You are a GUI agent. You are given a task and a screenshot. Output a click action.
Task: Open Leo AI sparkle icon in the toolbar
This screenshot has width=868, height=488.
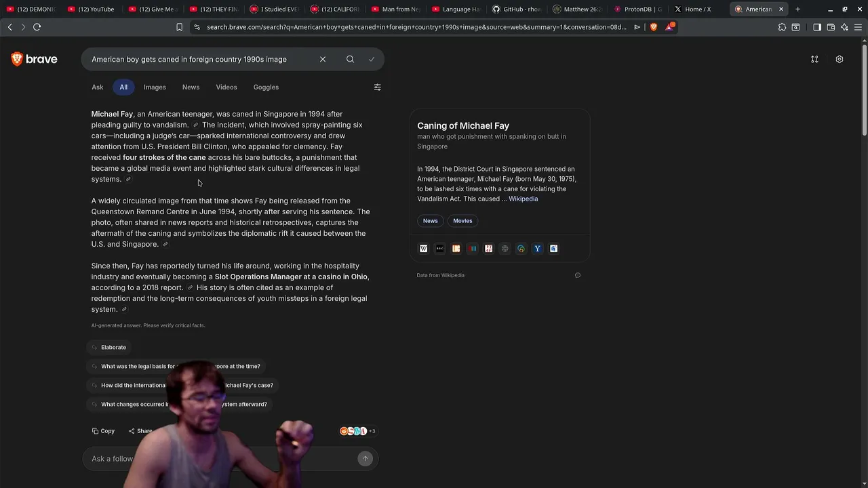click(844, 27)
